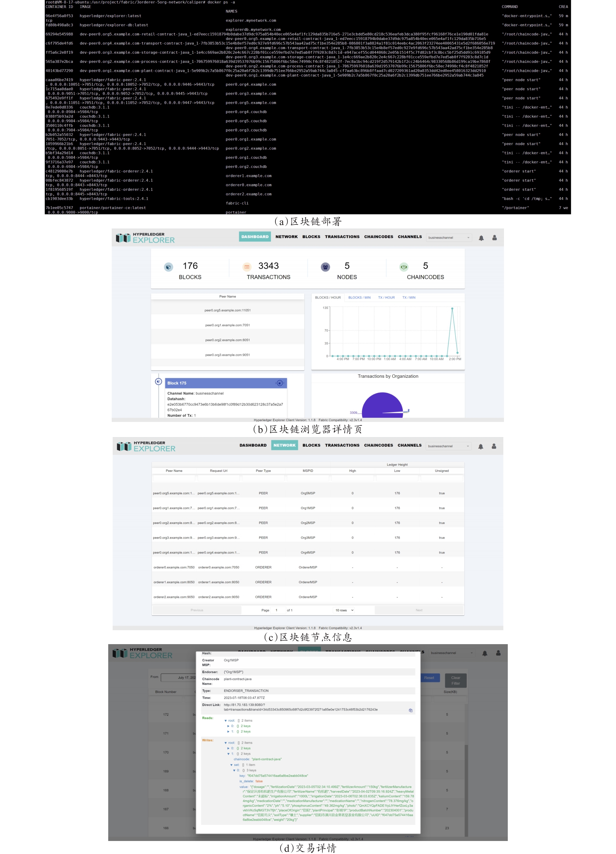Click the Next page button in the network table

click(x=419, y=610)
